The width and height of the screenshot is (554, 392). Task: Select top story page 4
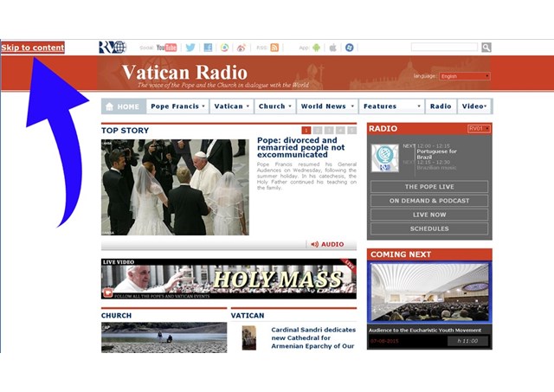click(340, 131)
